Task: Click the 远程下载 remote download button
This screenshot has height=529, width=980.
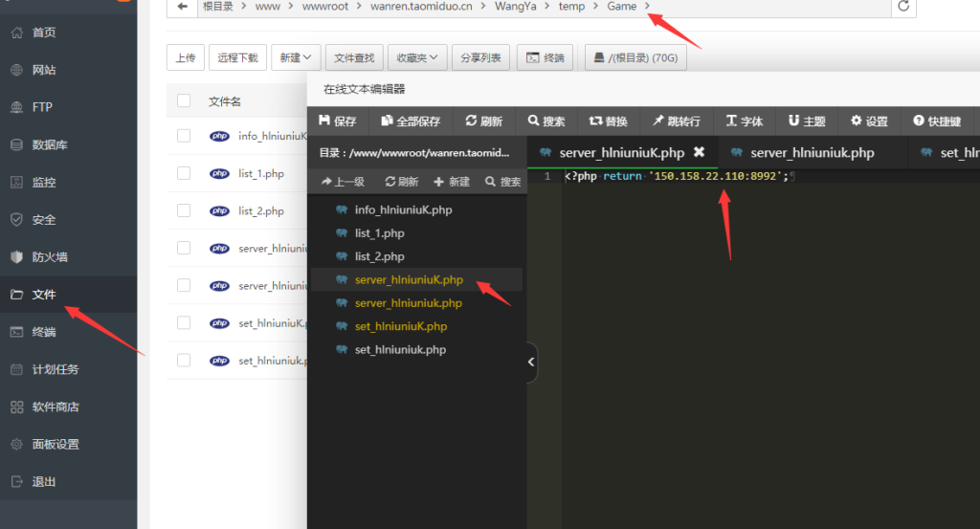Action: point(237,57)
